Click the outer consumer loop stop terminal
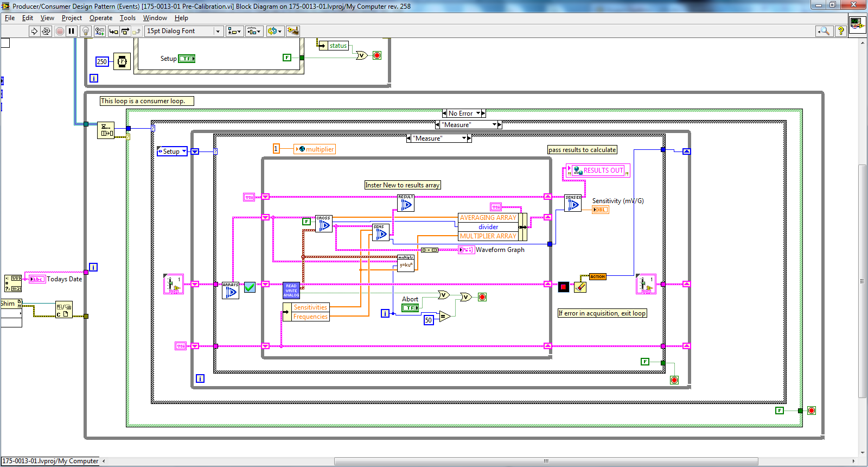 point(812,411)
